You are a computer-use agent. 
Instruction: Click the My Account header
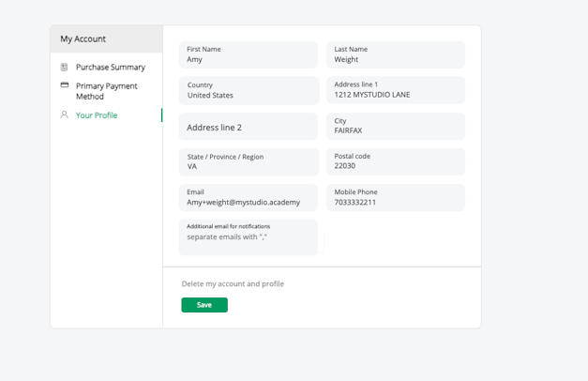pos(83,38)
